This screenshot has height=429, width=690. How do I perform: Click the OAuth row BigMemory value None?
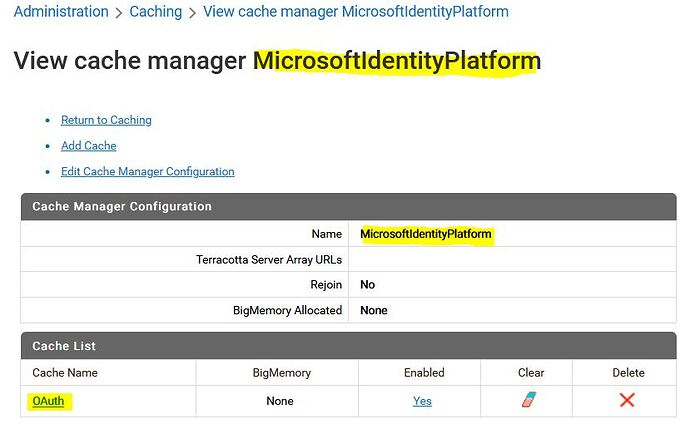[280, 401]
